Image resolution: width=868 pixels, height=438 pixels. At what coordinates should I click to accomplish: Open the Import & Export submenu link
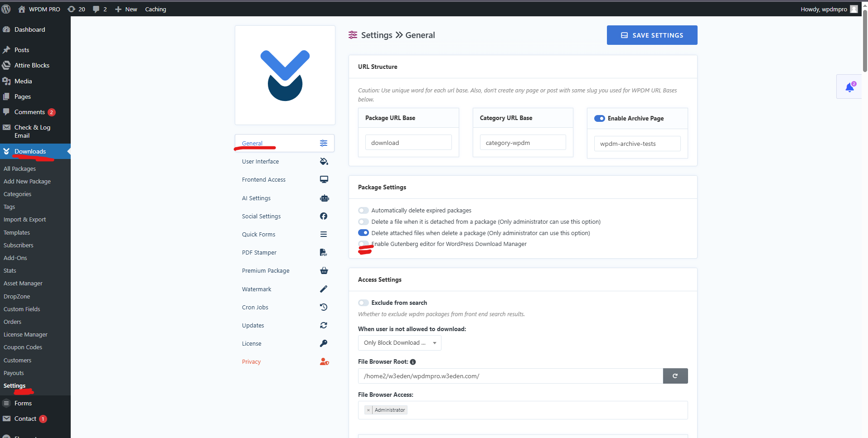click(24, 219)
